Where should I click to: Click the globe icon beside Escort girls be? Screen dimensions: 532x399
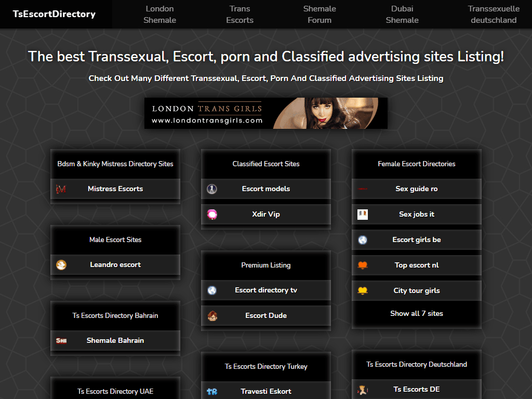coord(363,240)
